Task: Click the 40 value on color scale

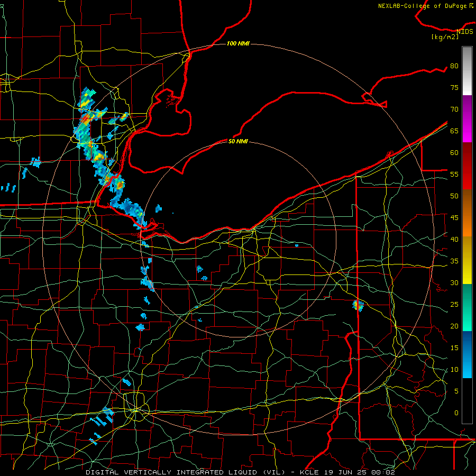Action: coord(454,239)
